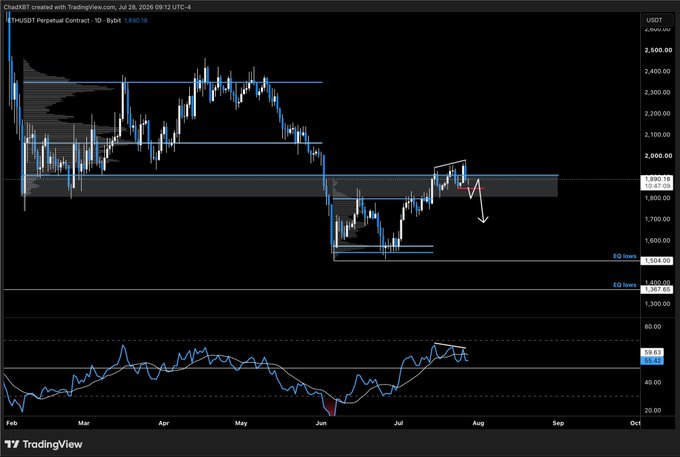
Task: Click the 2,100.00 price axis label
Action: click(x=658, y=134)
